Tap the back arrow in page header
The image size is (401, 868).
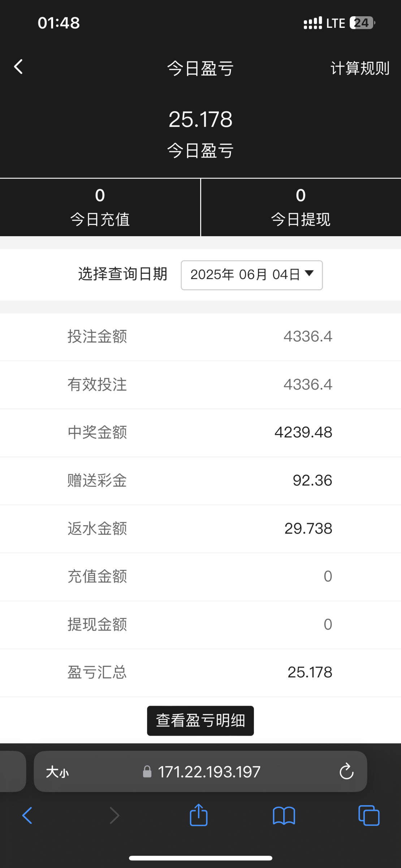[x=18, y=67]
